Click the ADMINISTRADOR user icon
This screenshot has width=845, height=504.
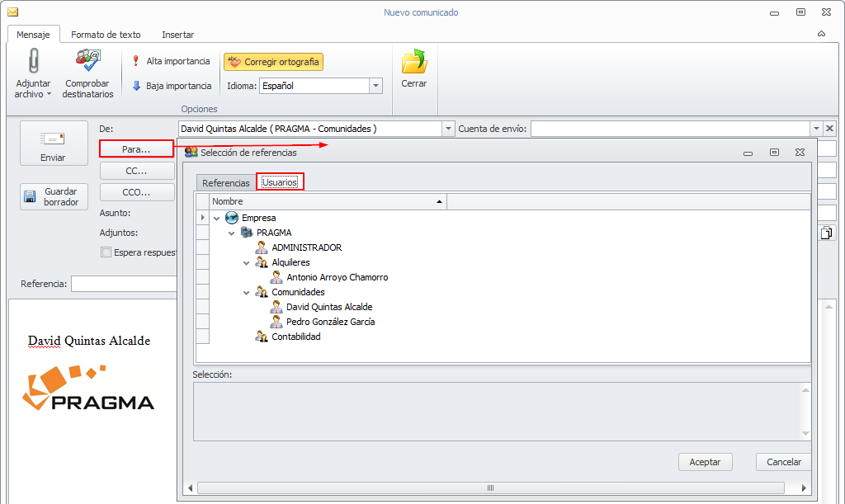pos(262,247)
